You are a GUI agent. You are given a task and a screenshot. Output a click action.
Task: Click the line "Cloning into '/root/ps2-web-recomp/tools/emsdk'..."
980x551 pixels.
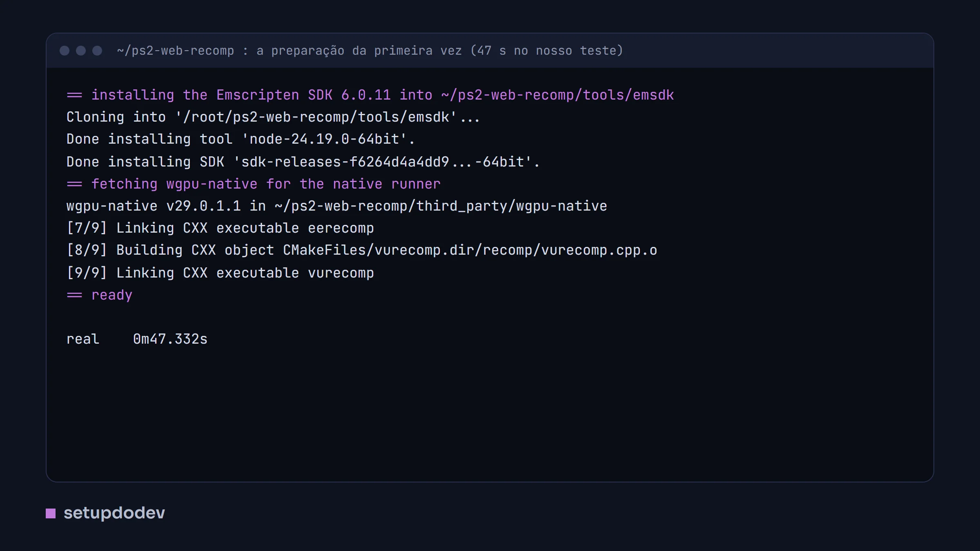point(273,117)
